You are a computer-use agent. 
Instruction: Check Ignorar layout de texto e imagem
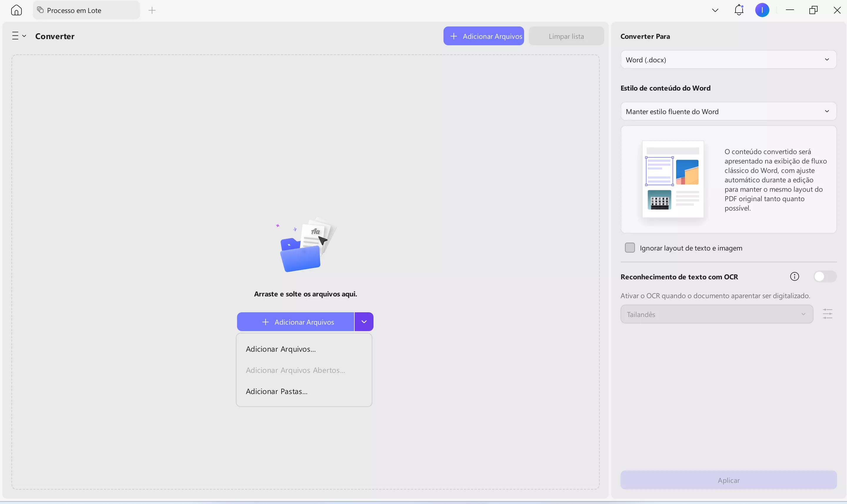pos(630,248)
